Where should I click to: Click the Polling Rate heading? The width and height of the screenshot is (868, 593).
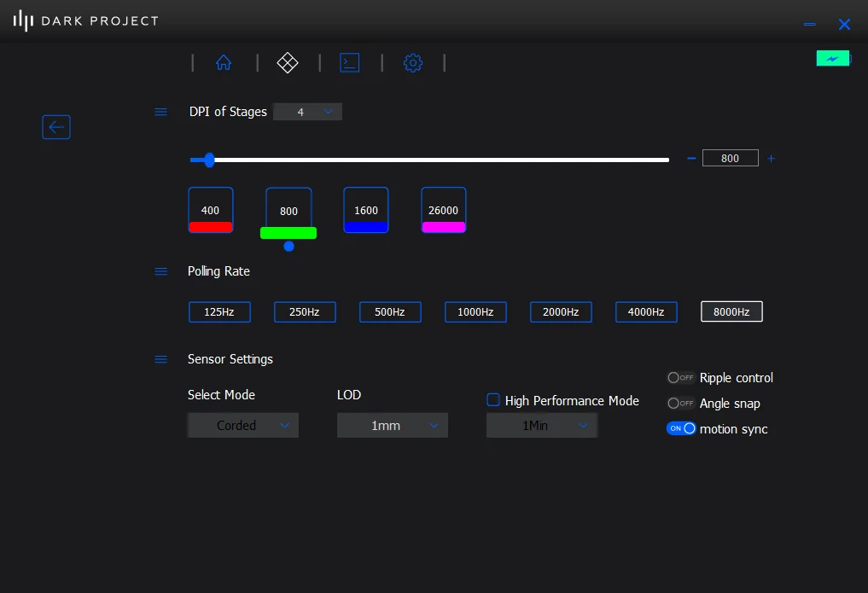[x=218, y=271]
